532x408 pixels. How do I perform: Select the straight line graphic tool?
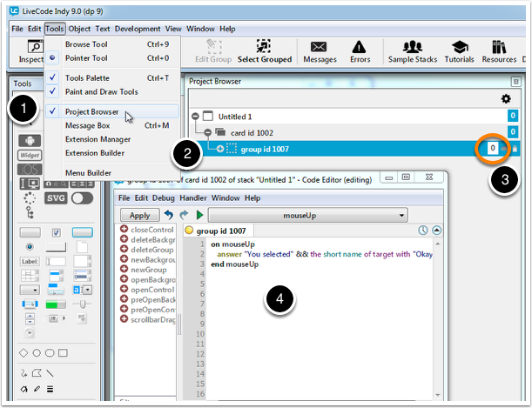coord(50,373)
